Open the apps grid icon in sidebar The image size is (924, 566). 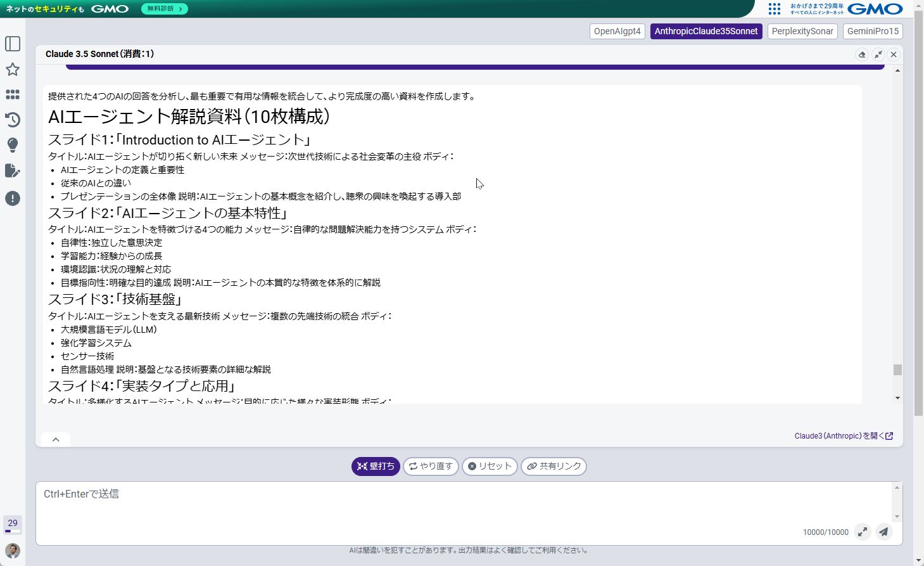coord(13,94)
